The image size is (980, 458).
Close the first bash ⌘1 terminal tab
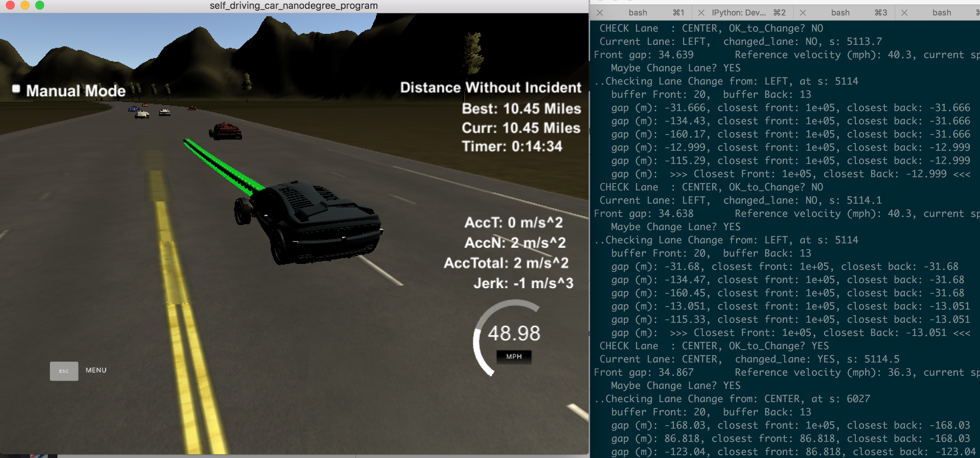[x=600, y=12]
